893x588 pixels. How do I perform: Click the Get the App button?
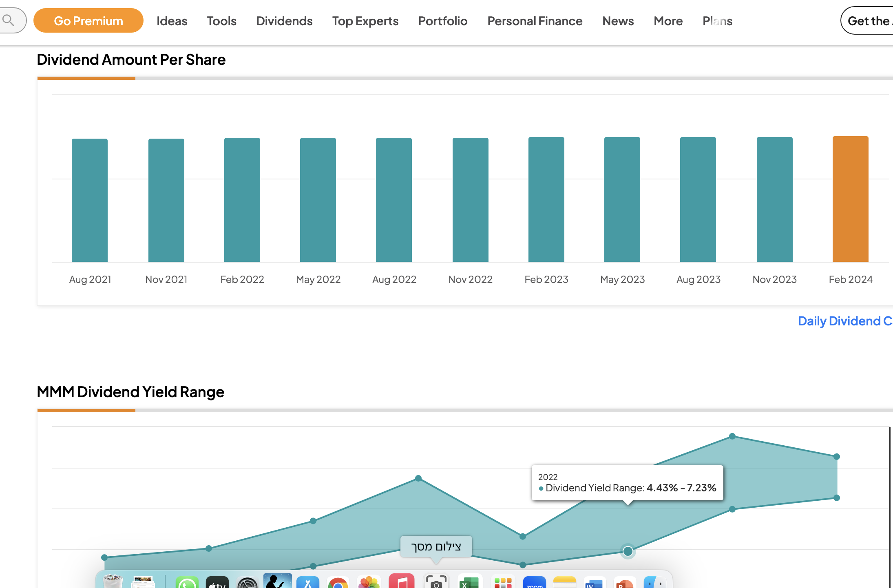pos(867,20)
